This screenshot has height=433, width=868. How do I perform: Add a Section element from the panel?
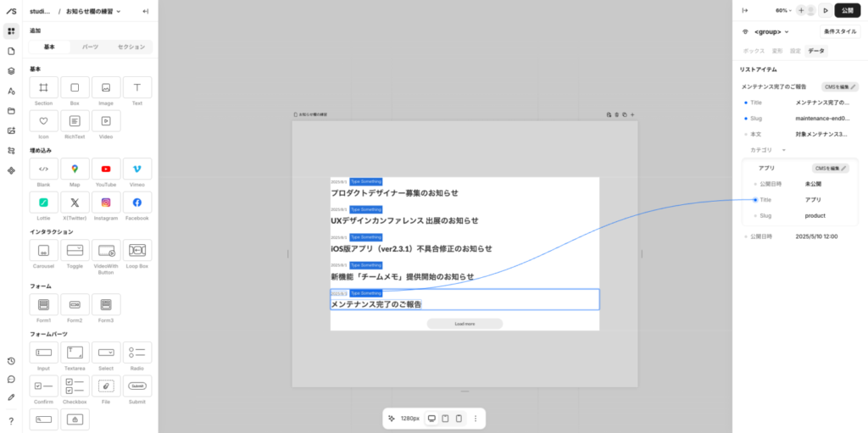coord(43,88)
